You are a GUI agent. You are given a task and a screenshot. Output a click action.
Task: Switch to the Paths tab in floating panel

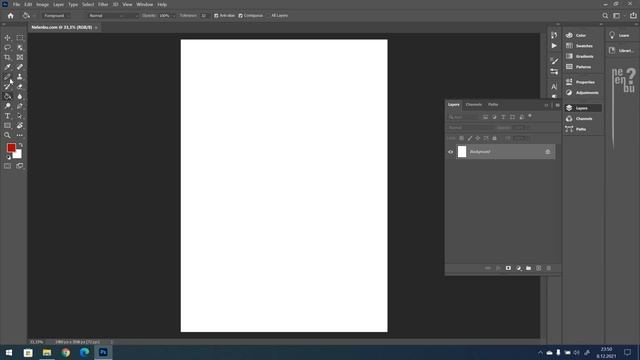493,104
